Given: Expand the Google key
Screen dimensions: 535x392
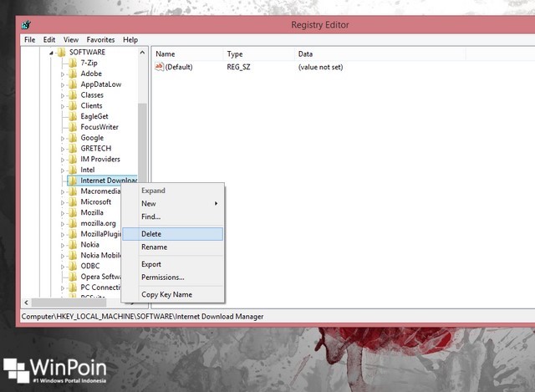Looking at the screenshot, I should [x=63, y=138].
